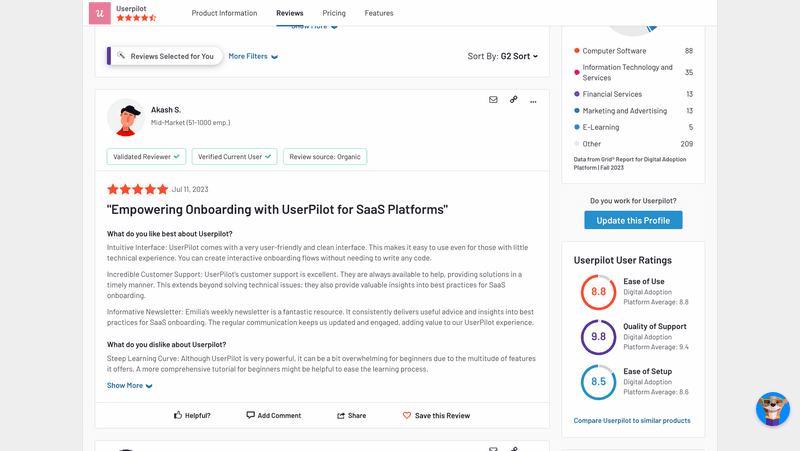Click the Userpilot logo icon
The height and width of the screenshot is (451, 800).
pyautogui.click(x=100, y=13)
